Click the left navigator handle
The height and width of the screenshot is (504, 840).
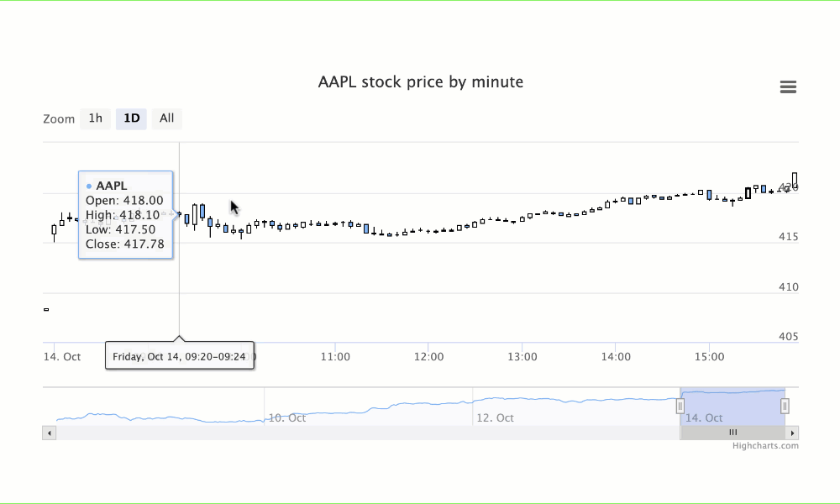pyautogui.click(x=680, y=407)
